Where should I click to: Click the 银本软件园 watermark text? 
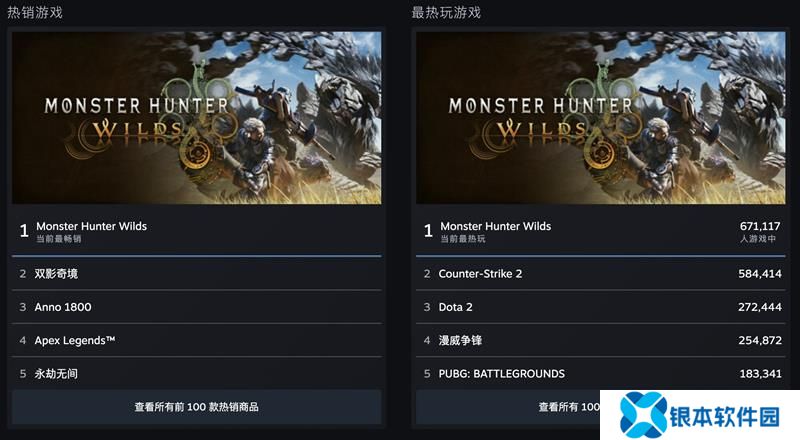click(724, 417)
